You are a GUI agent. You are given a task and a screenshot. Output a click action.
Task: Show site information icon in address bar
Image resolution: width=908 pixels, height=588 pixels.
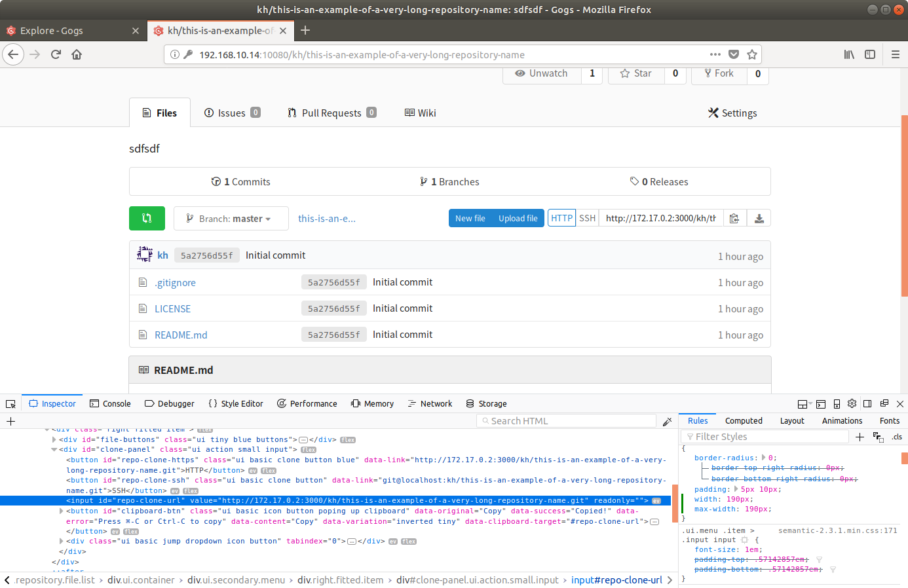(x=175, y=54)
